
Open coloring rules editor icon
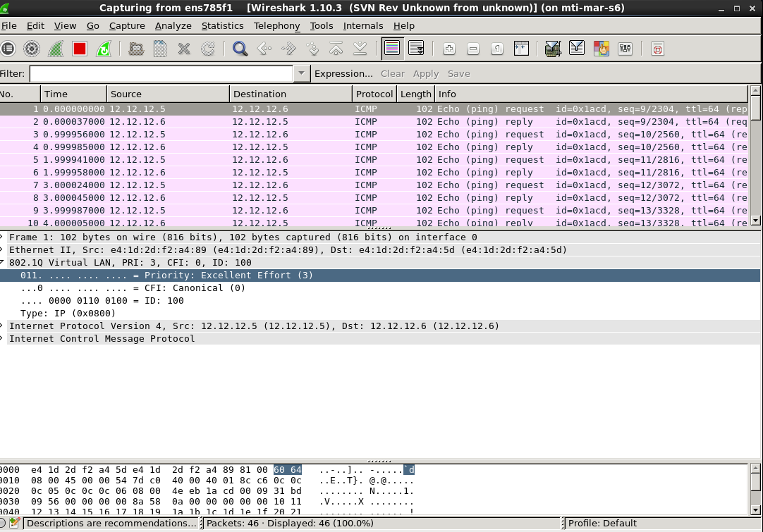[601, 49]
